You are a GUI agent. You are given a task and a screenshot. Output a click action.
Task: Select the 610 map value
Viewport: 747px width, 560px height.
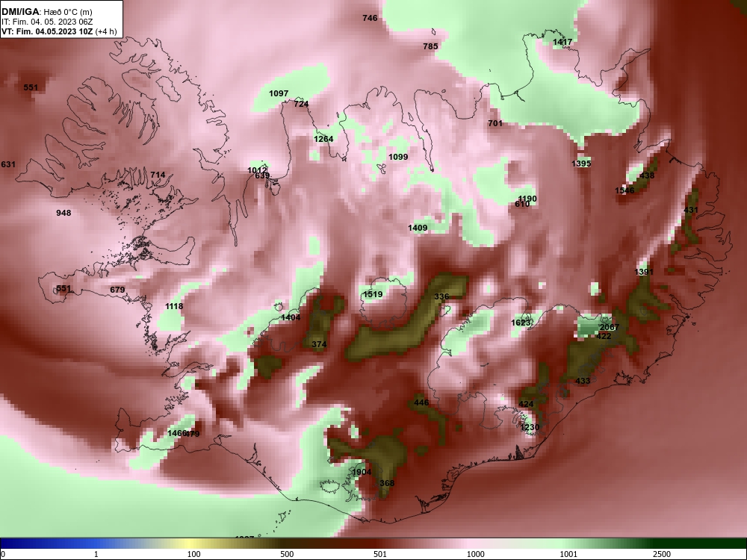pyautogui.click(x=522, y=204)
